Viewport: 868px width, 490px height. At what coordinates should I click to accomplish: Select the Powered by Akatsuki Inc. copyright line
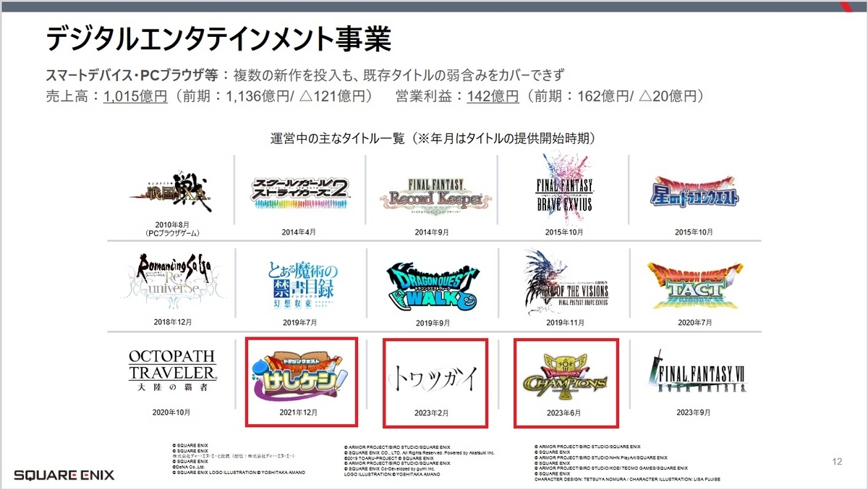tap(420, 452)
